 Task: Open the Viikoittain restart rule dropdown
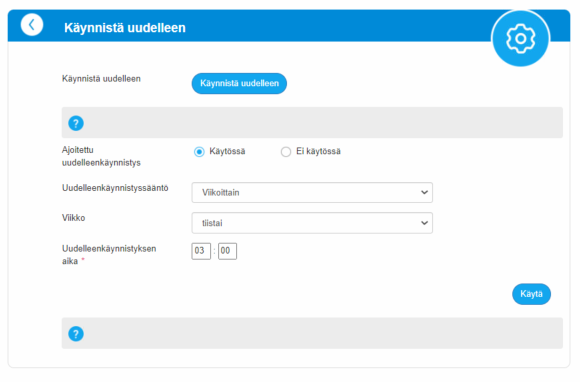point(312,192)
